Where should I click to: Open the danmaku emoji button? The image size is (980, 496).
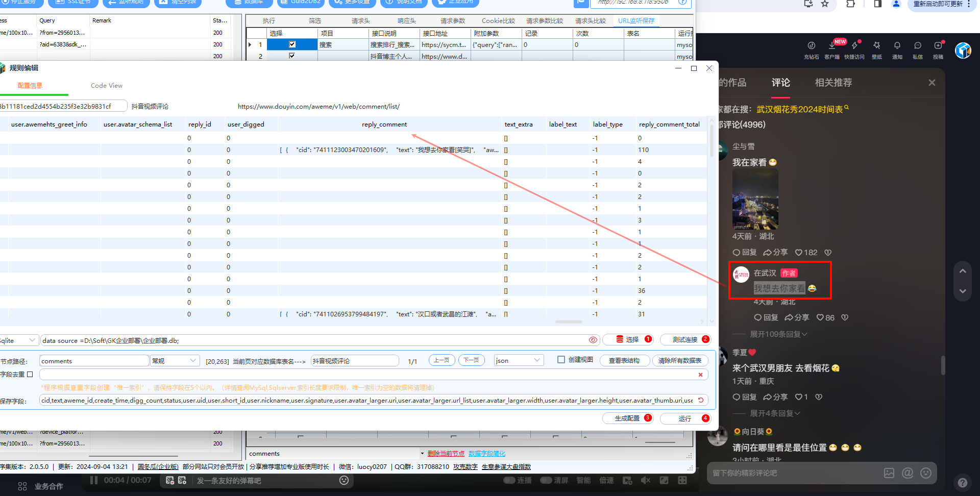pyautogui.click(x=344, y=480)
